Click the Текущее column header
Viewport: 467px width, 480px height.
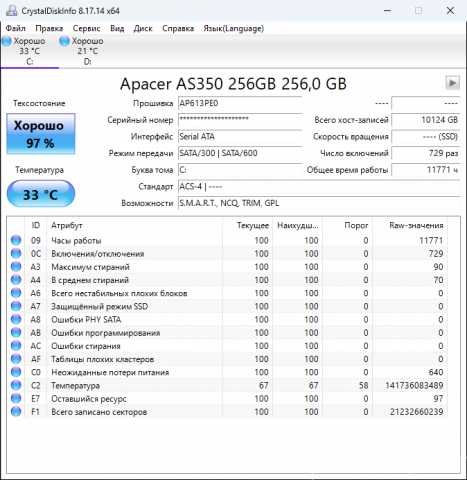click(247, 226)
